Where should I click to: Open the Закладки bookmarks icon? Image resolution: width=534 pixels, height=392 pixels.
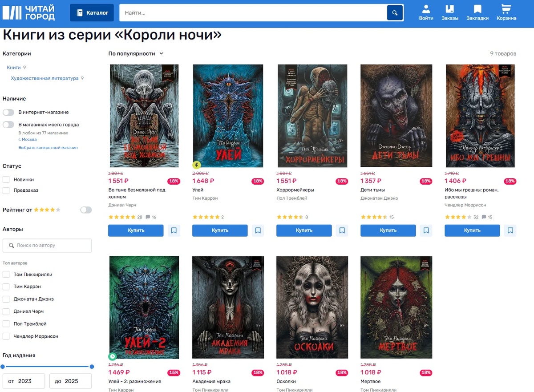(x=477, y=12)
